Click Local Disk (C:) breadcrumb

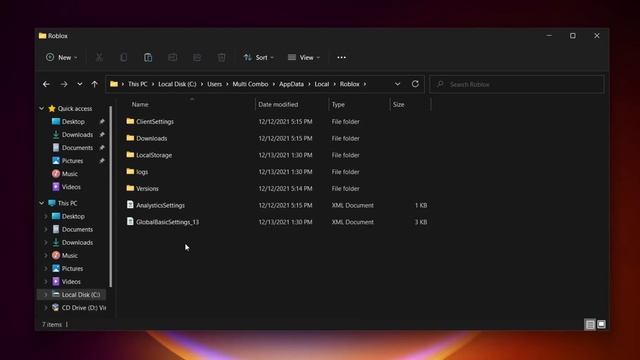pos(177,84)
